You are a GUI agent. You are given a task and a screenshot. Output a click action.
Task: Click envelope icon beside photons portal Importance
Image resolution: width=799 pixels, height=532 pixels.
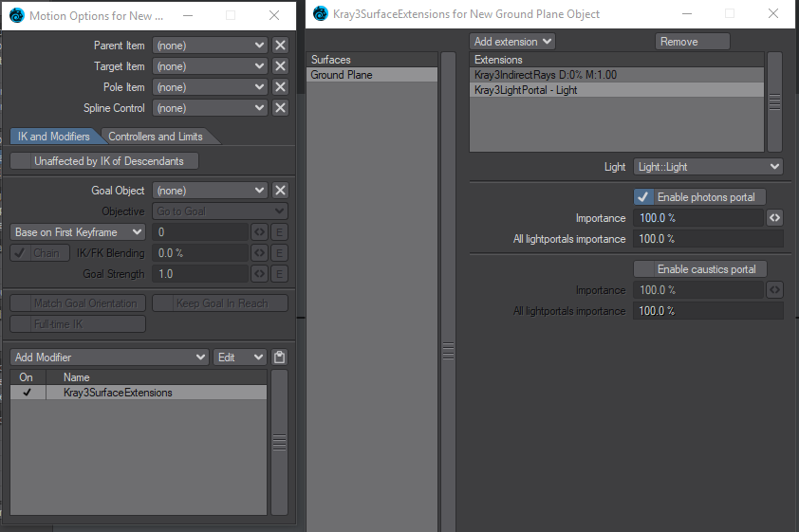click(x=774, y=218)
